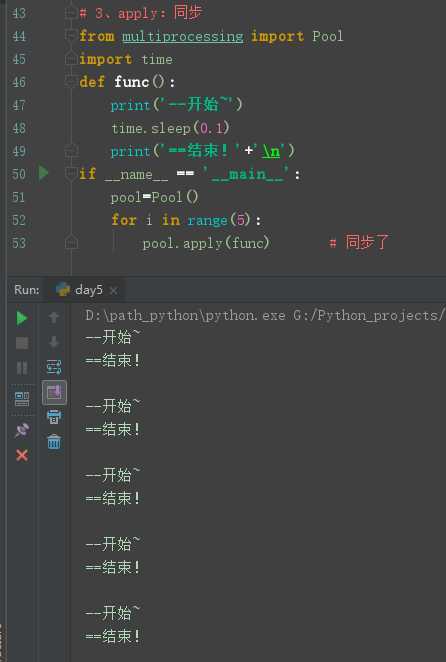Click the Pause output icon in Run panel
Viewport: 446px width, 662px height.
tap(22, 368)
